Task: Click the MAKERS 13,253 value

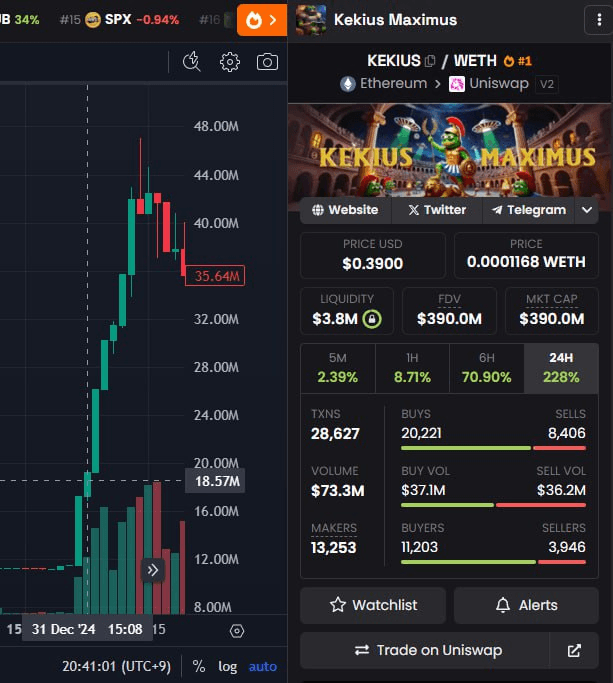Action: tap(334, 548)
